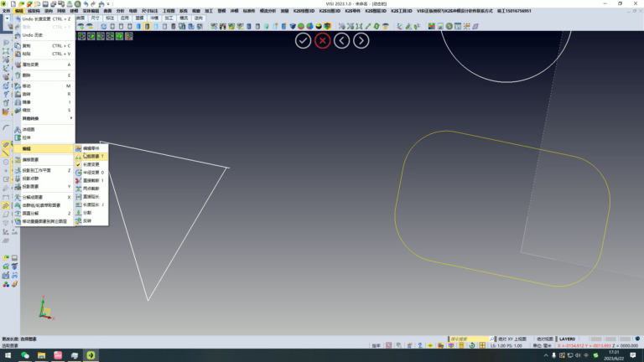Open the 系统 menu in menu bar

coord(184,11)
